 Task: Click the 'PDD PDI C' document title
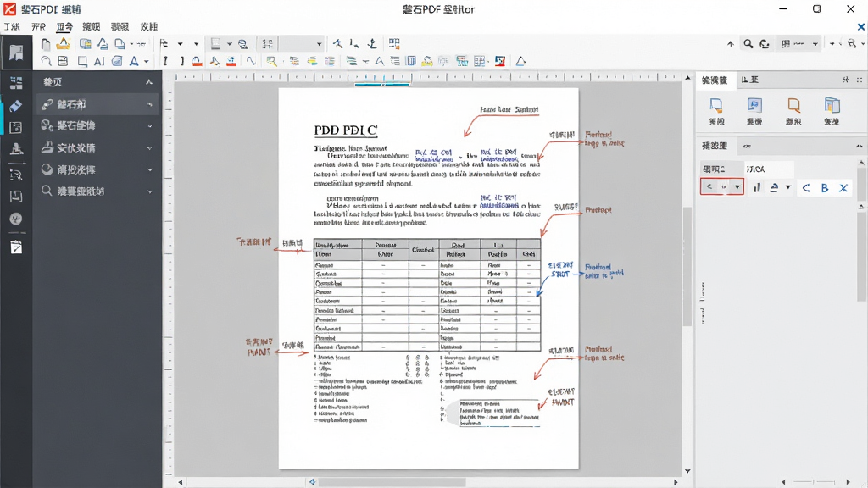point(346,130)
